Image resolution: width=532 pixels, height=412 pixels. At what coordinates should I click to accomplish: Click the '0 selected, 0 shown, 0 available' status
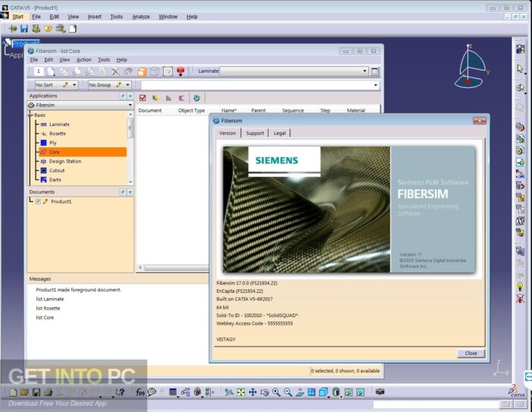tap(345, 371)
